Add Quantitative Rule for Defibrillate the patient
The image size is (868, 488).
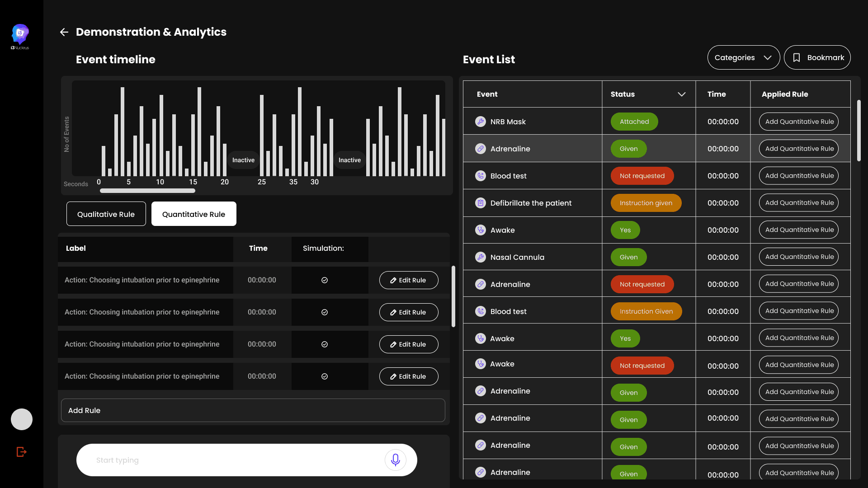[799, 203]
